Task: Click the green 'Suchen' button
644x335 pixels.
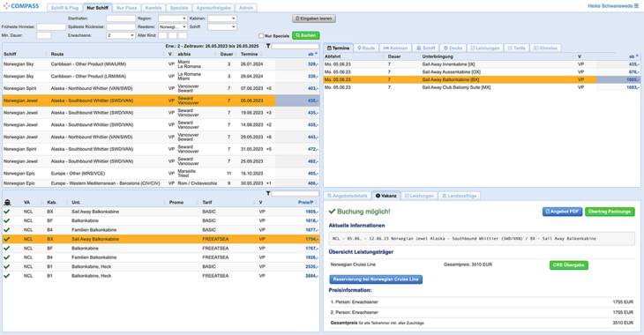Action: pos(305,35)
